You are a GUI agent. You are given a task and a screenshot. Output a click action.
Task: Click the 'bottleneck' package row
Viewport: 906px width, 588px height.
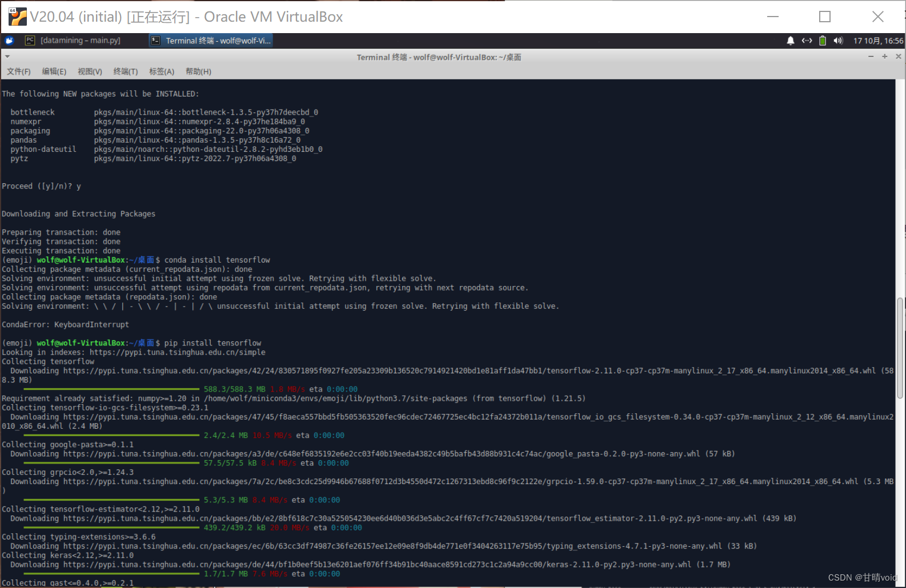click(x=164, y=112)
